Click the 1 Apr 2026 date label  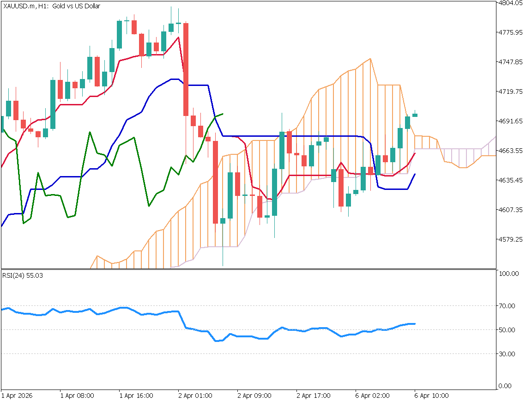[x=18, y=396]
